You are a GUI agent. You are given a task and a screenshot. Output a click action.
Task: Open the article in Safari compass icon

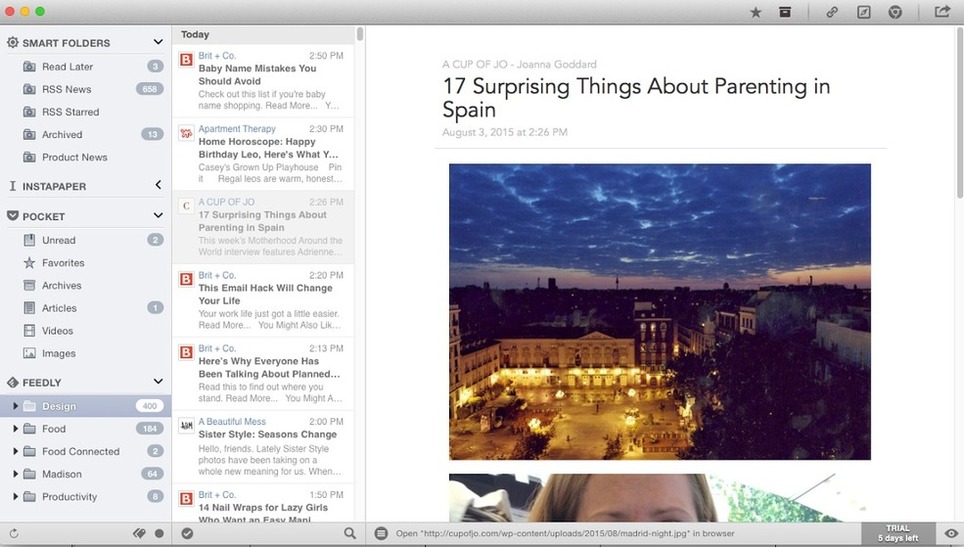click(864, 12)
